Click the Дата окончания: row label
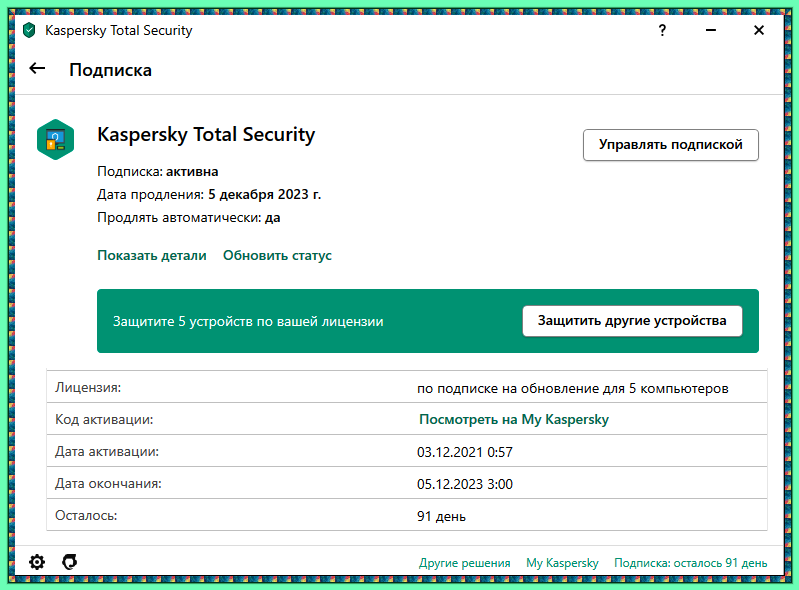 pos(108,484)
